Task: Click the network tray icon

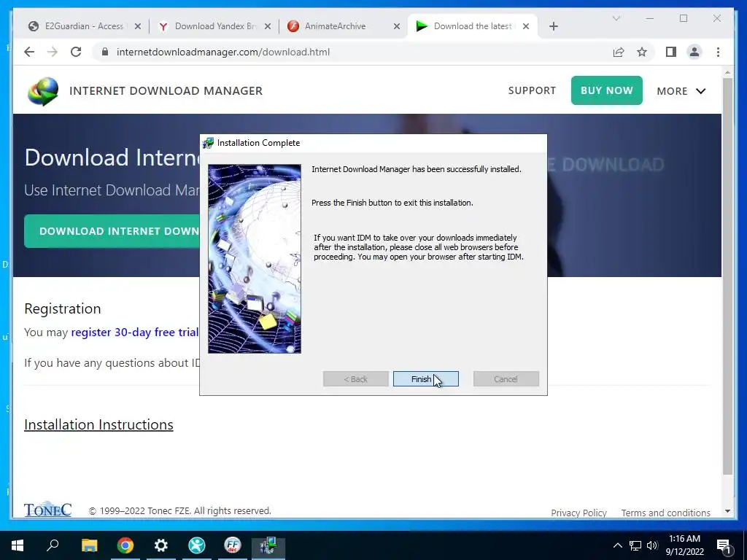Action: (x=635, y=545)
